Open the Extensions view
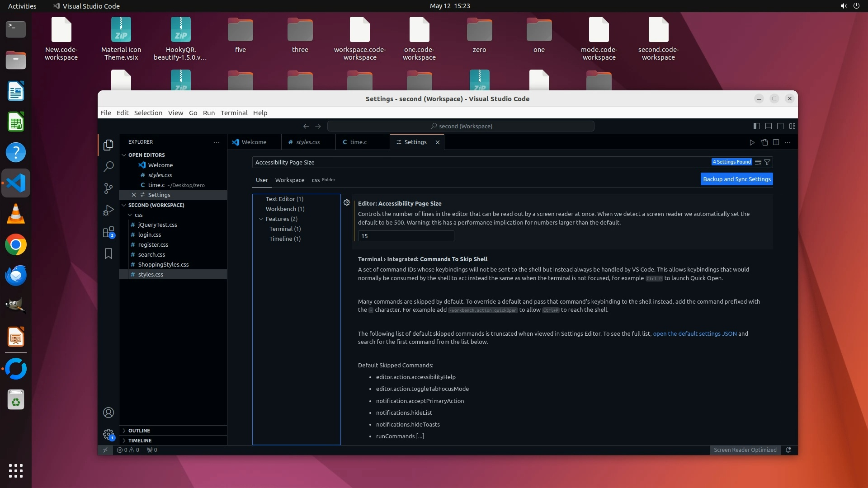The image size is (868, 488). point(108,232)
